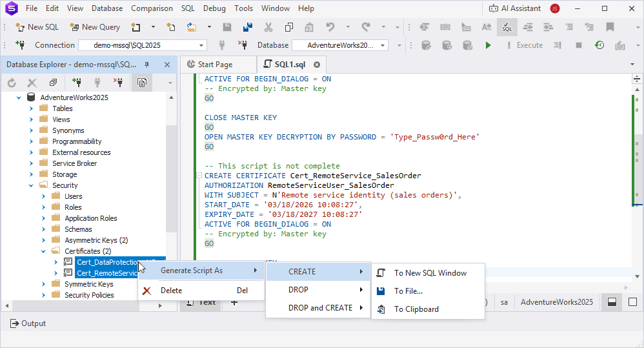Collapse the AdventureWorks2025 database node

tap(19, 97)
